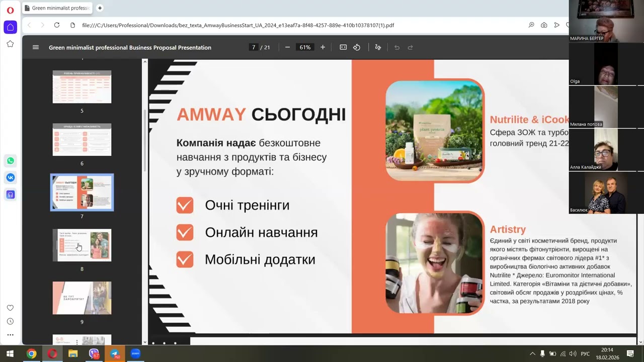The image size is (644, 362).
Task: Select Алла Калайджи video tile
Action: 606,150
